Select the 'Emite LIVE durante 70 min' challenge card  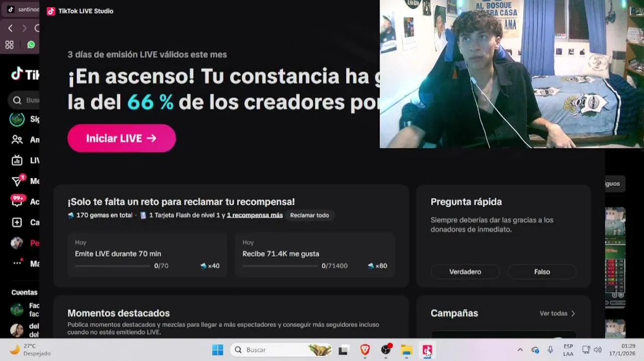click(x=147, y=255)
